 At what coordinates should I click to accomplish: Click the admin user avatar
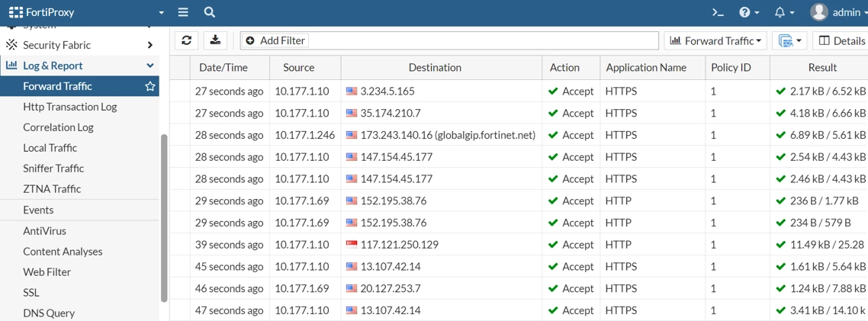(x=819, y=12)
